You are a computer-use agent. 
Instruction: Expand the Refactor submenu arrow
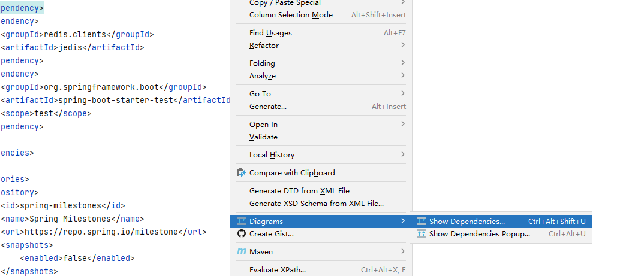tap(403, 46)
